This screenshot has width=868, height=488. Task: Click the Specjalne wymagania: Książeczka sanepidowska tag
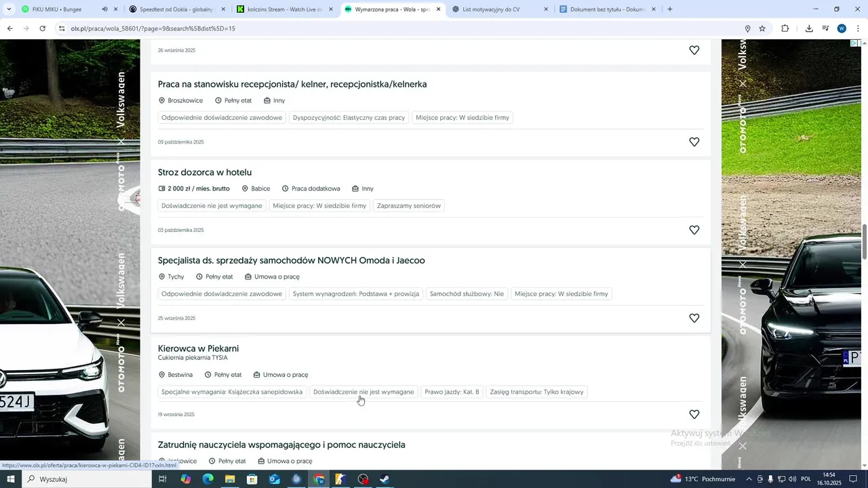232,392
